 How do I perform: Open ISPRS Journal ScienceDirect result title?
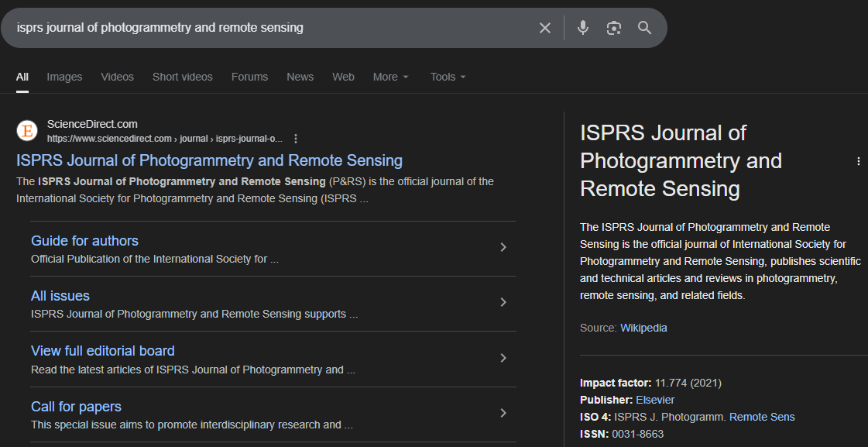209,160
